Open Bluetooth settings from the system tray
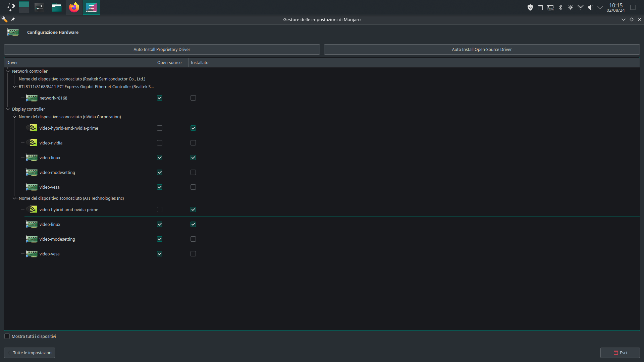The image size is (644, 362). click(x=560, y=7)
